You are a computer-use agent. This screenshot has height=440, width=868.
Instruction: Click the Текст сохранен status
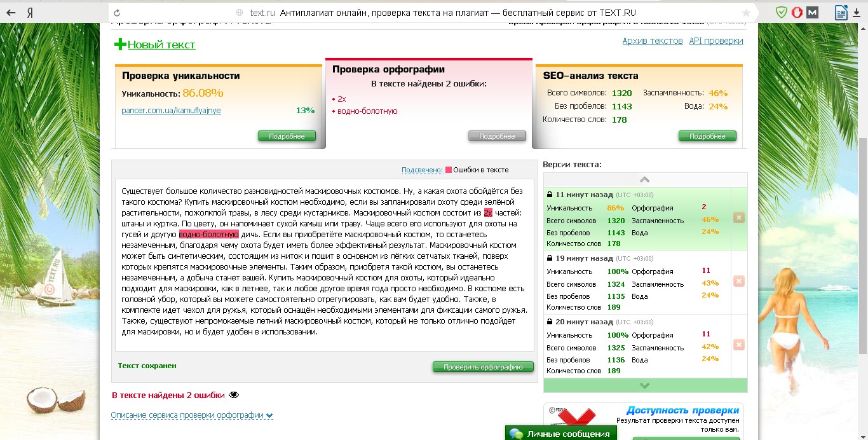point(147,366)
